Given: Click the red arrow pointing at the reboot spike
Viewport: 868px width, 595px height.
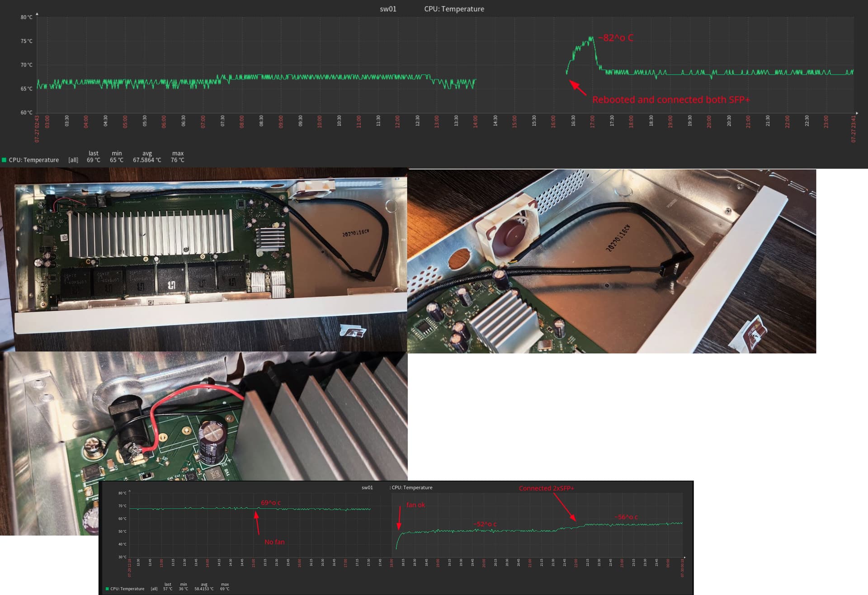Looking at the screenshot, I should [x=577, y=88].
